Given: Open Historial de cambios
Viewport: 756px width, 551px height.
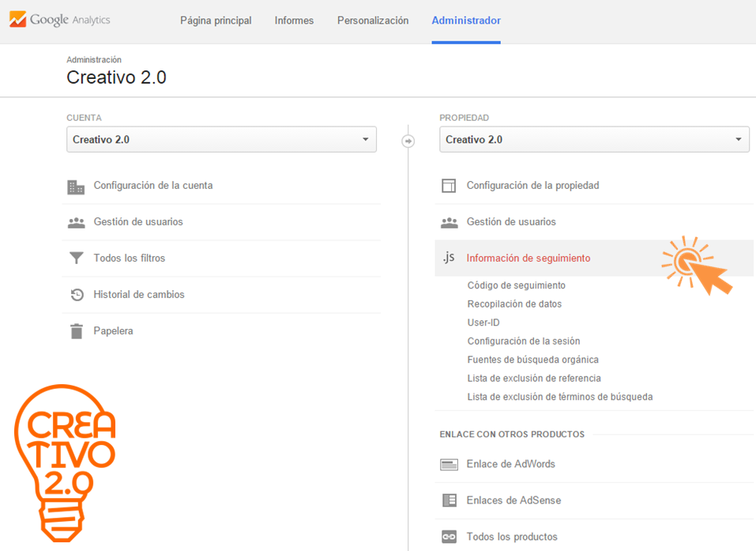Looking at the screenshot, I should pyautogui.click(x=139, y=294).
